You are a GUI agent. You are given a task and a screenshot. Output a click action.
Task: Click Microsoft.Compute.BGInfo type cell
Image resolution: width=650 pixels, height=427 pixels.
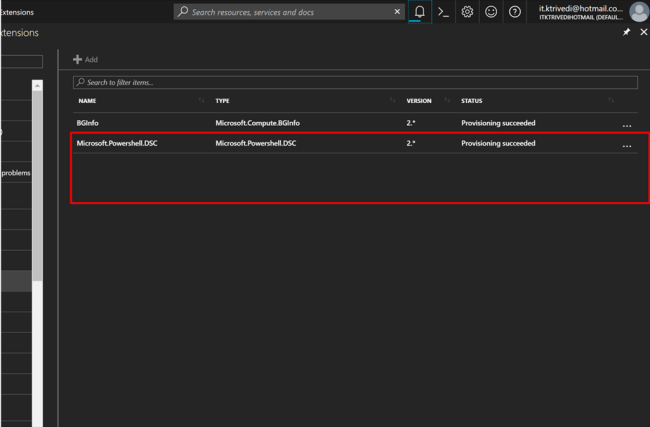coord(257,123)
